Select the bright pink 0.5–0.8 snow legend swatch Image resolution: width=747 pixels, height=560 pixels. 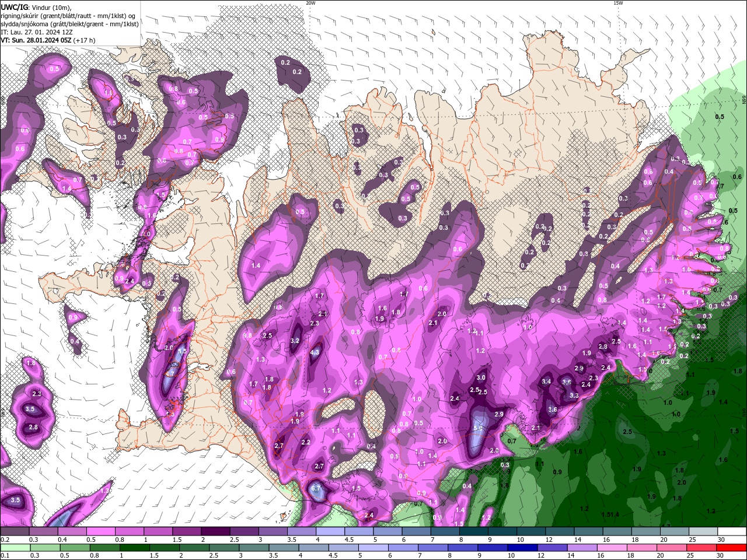pyautogui.click(x=100, y=531)
